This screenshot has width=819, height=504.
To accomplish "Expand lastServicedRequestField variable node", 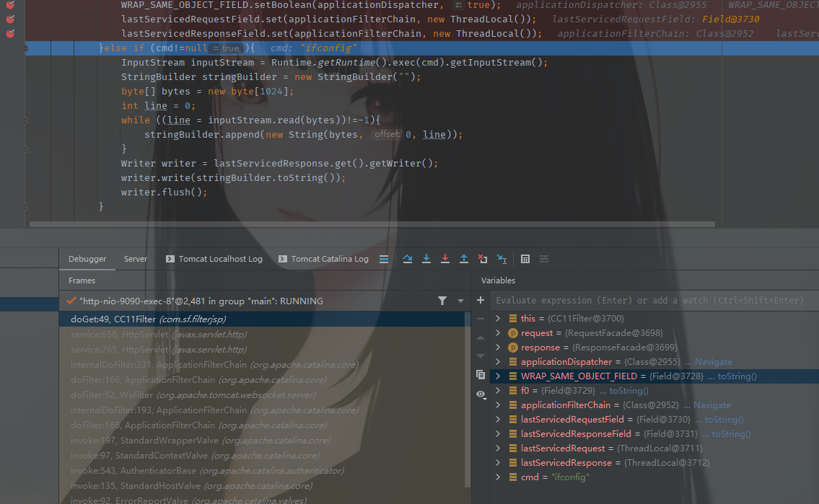I will pos(499,420).
